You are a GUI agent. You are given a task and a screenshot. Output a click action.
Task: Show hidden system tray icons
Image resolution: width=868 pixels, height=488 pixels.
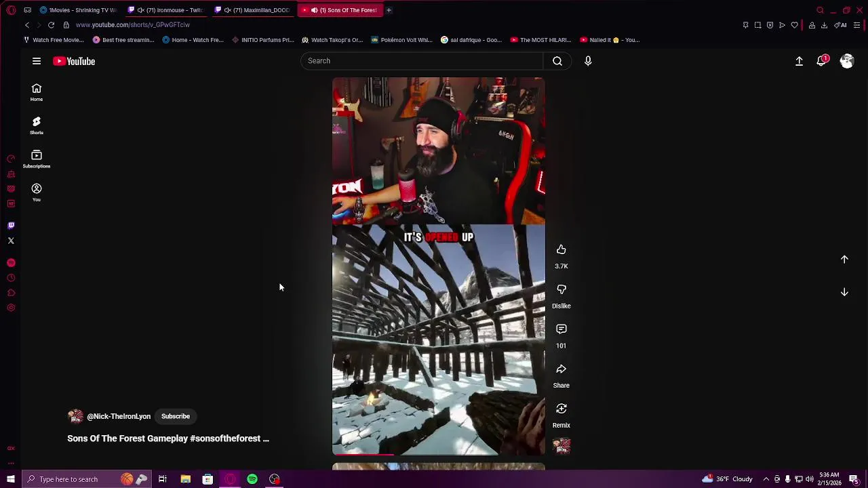[x=766, y=479]
